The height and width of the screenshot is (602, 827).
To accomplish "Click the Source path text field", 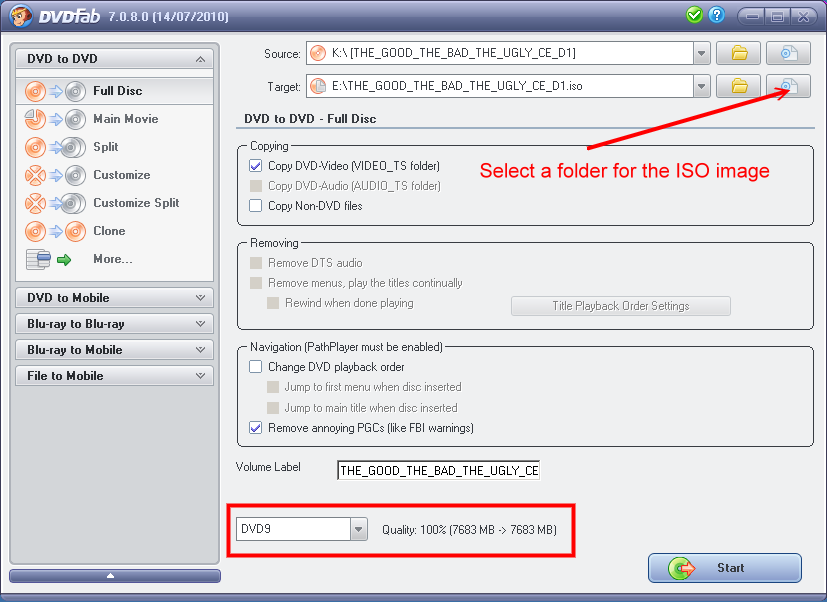I will (499, 53).
